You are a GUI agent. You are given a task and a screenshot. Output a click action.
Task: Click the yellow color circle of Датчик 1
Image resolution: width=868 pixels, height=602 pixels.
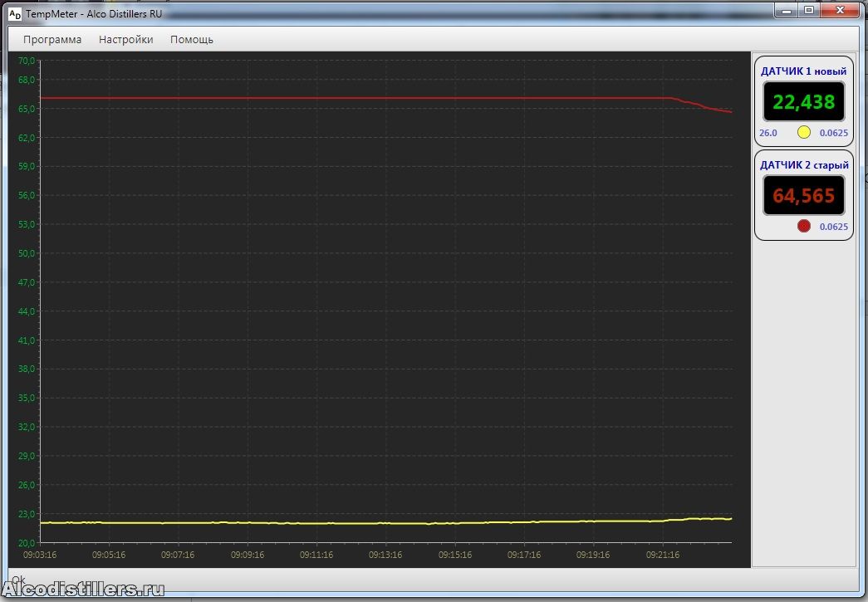pos(803,132)
